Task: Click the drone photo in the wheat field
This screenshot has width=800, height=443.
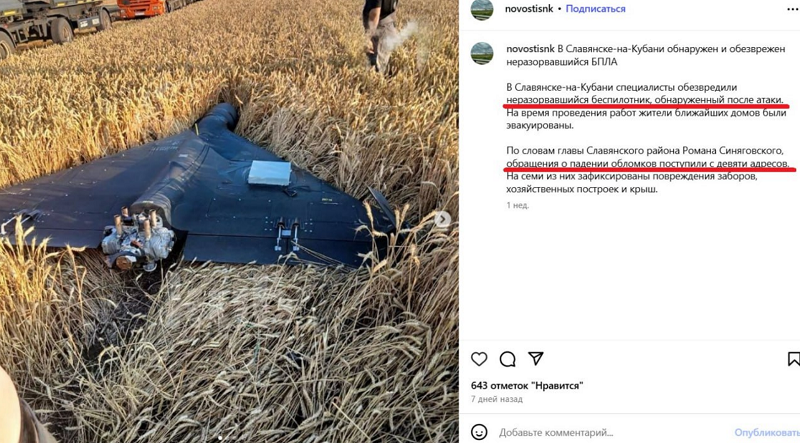Action: pos(229,222)
